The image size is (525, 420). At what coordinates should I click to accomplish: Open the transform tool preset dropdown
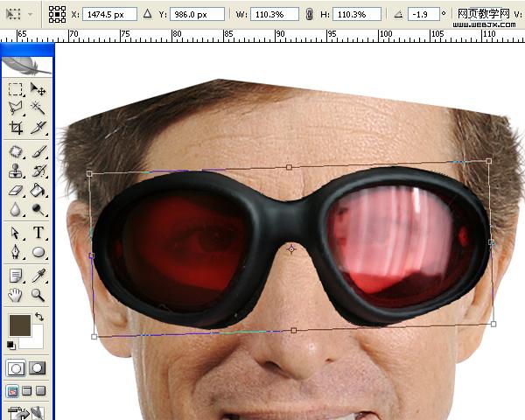pos(18,14)
